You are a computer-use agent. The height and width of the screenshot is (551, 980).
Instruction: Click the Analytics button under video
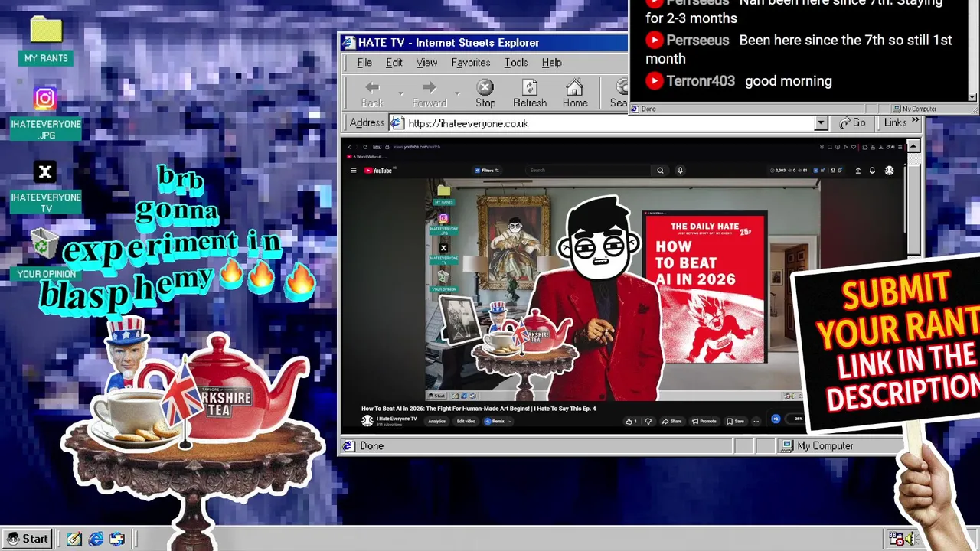437,421
